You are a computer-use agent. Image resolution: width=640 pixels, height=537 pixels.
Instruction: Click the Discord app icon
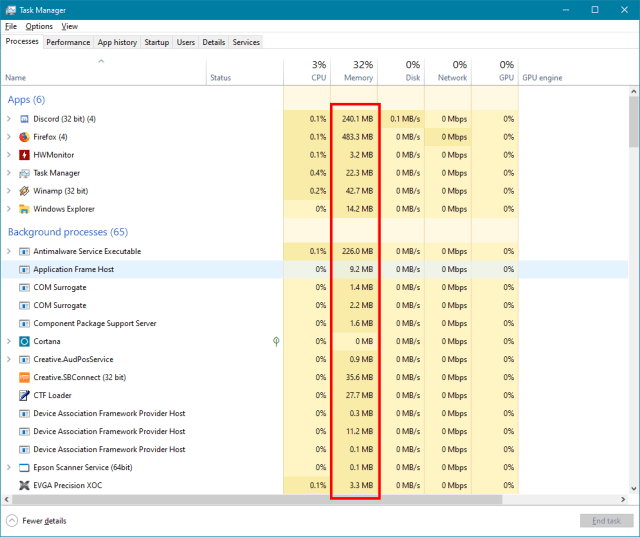tap(25, 119)
